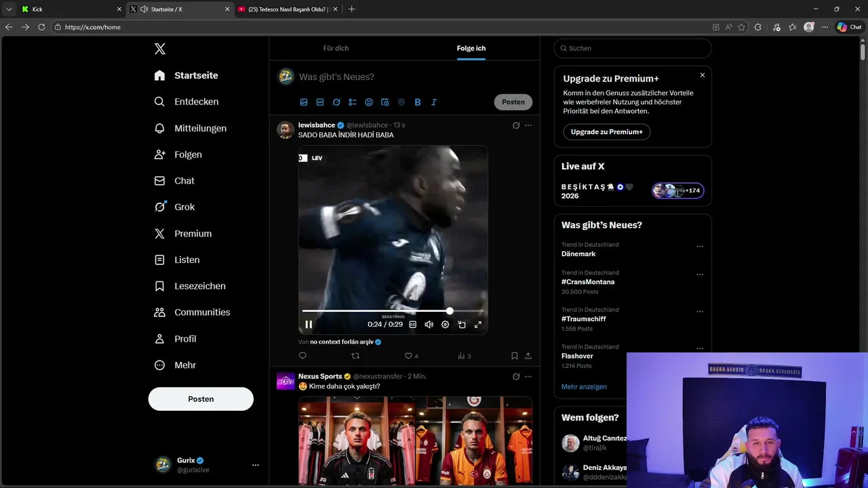Toggle italic text formatting
The height and width of the screenshot is (488, 868).
click(x=434, y=102)
